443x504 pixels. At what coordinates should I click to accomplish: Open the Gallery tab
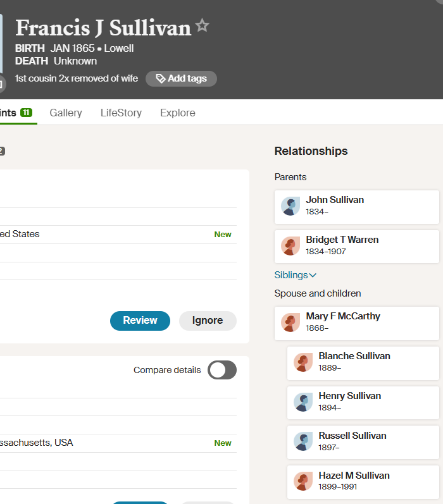point(66,113)
